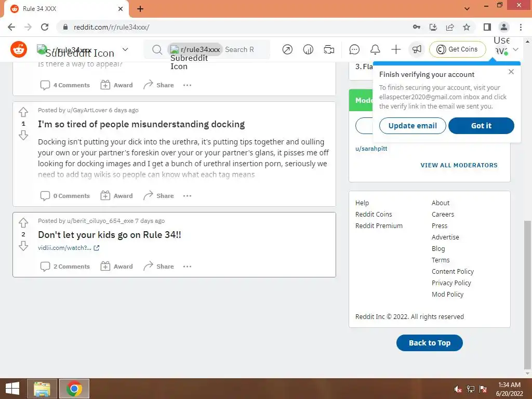This screenshot has width=532, height=399.
Task: Click Get Coins button
Action: pos(458,49)
